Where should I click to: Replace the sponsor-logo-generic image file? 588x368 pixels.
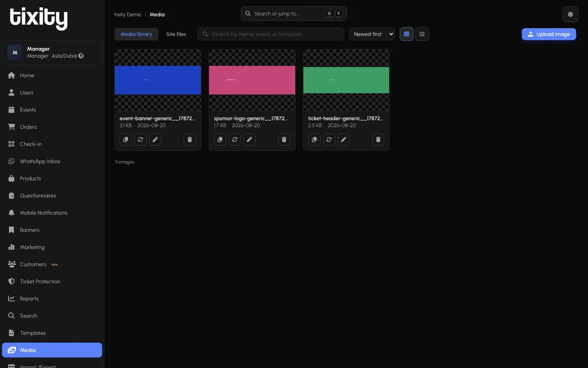point(235,139)
